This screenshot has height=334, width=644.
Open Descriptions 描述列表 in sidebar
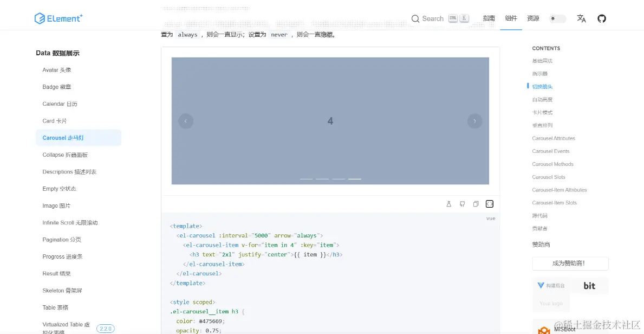coord(69,172)
